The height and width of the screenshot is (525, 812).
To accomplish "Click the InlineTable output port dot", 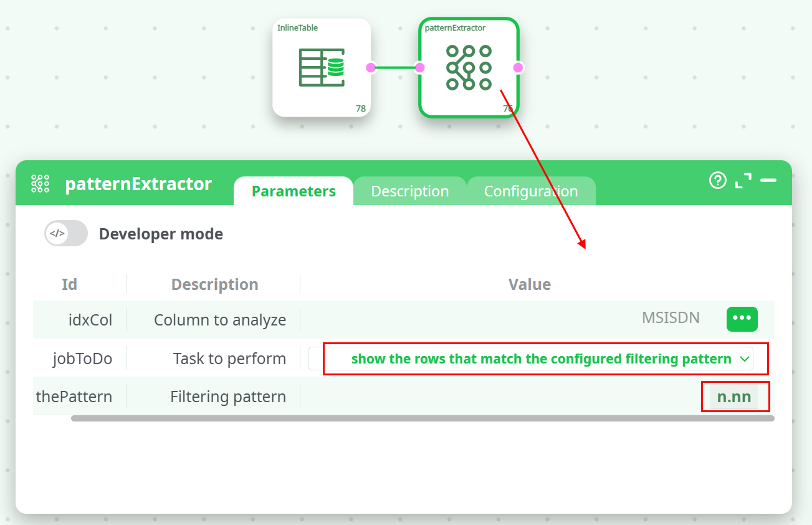I will pos(371,67).
